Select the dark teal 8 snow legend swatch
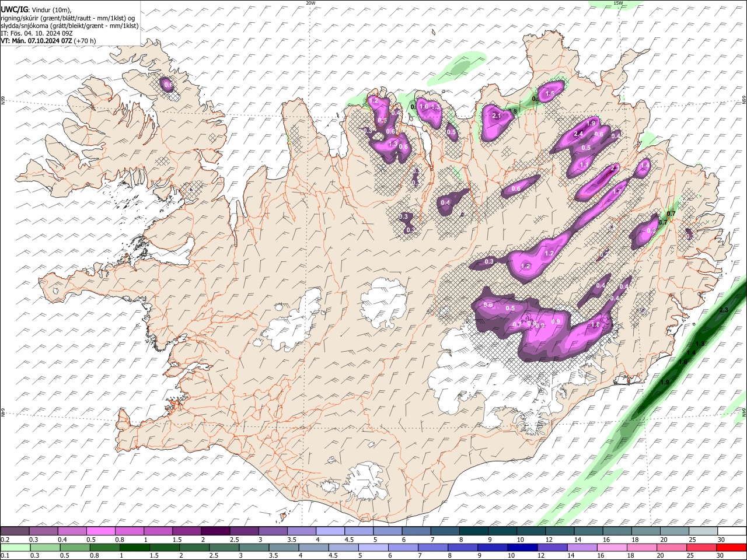This screenshot has height=560, width=747. (x=474, y=531)
